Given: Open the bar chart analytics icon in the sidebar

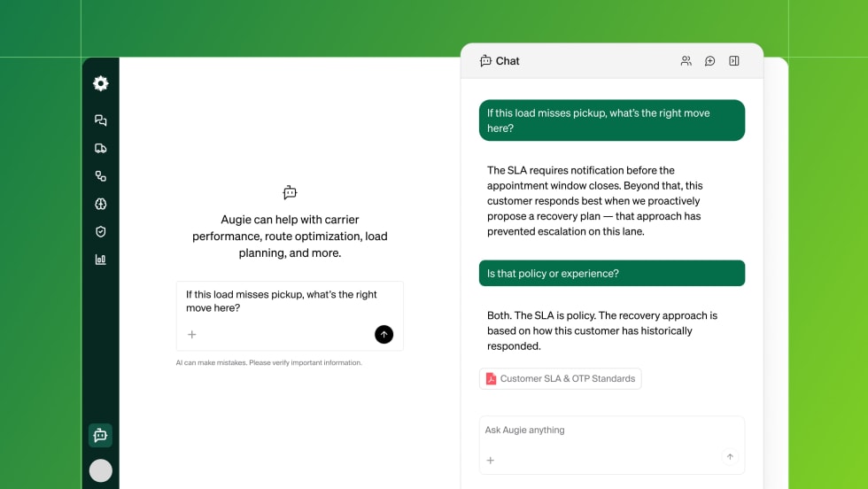Looking at the screenshot, I should (101, 260).
